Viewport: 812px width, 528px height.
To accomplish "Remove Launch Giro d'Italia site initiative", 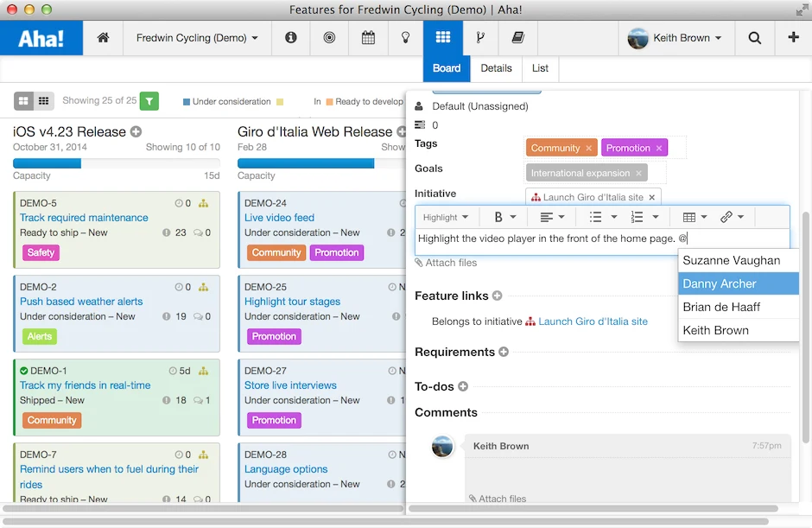I will (652, 197).
